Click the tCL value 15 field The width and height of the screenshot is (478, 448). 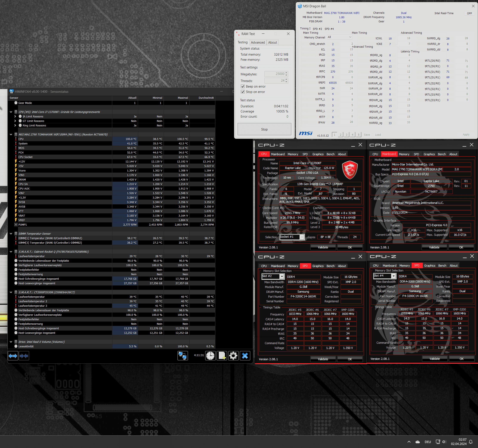(333, 50)
